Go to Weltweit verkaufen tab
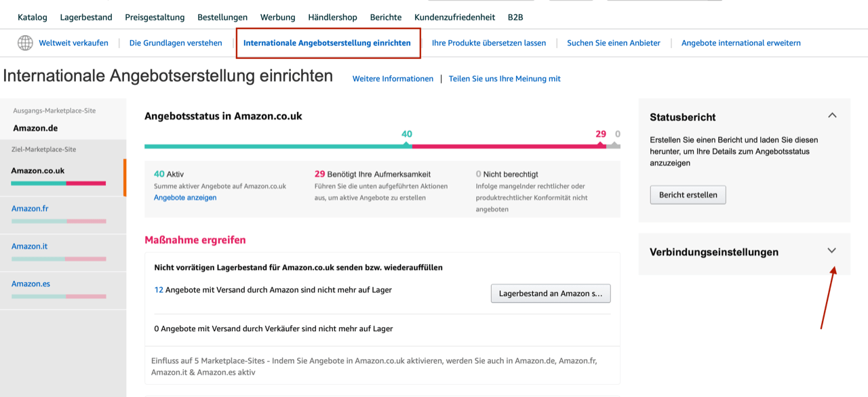 [x=73, y=43]
